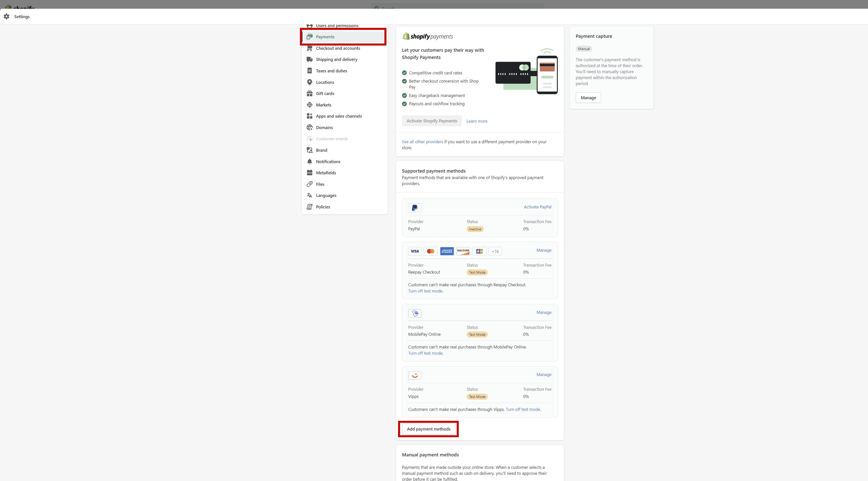Image resolution: width=868 pixels, height=481 pixels.
Task: Click the Manual payment methods heading
Action: (430, 455)
